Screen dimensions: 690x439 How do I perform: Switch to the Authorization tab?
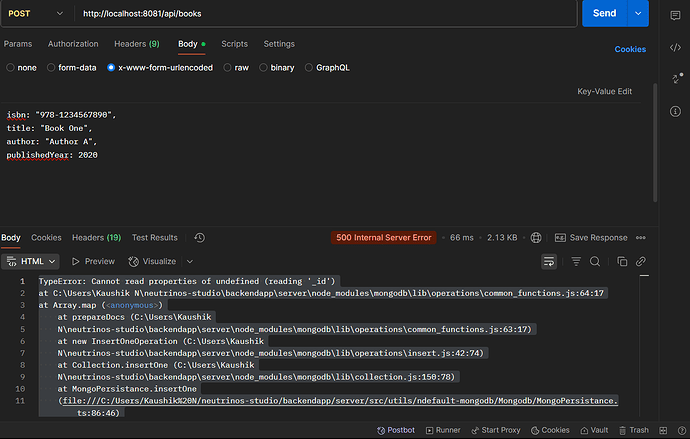(73, 44)
